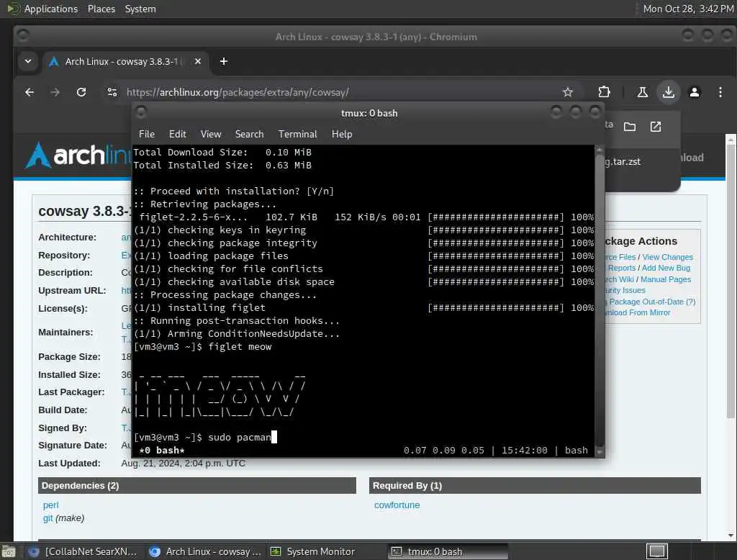View site information icon in address bar

[x=112, y=92]
